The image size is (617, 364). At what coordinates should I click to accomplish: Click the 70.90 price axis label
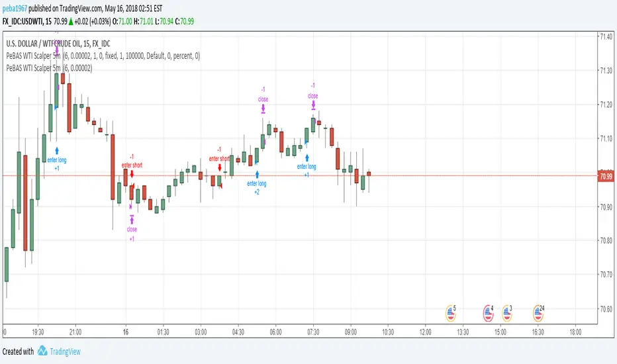[606, 206]
